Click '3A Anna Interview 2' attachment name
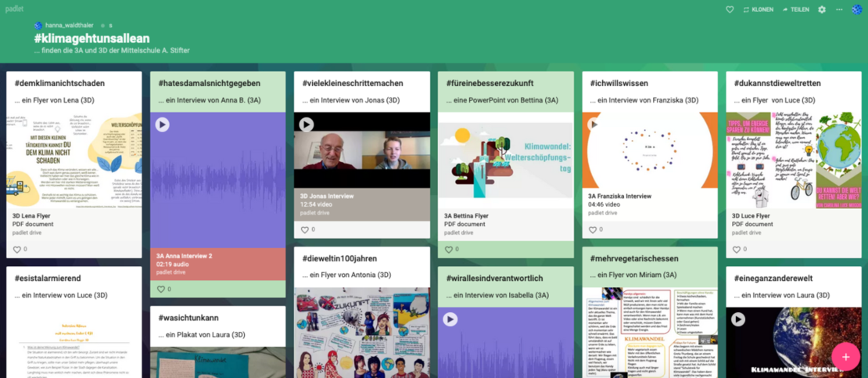868x378 pixels. click(x=184, y=256)
